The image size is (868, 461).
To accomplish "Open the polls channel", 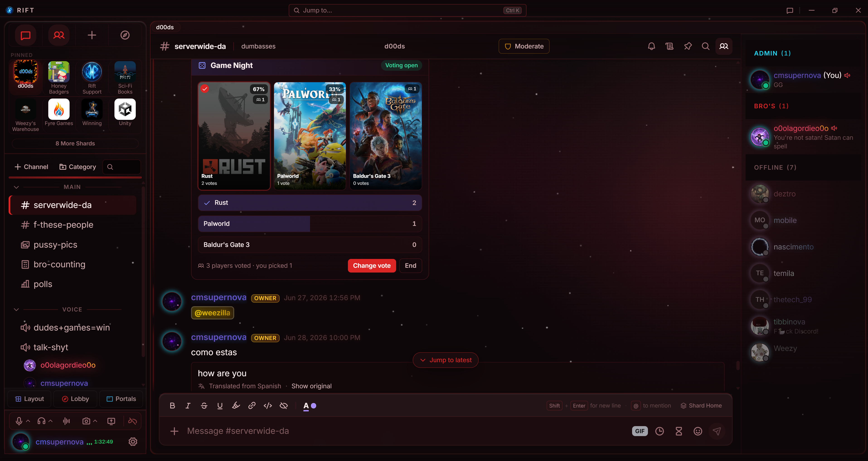I will (x=73, y=284).
